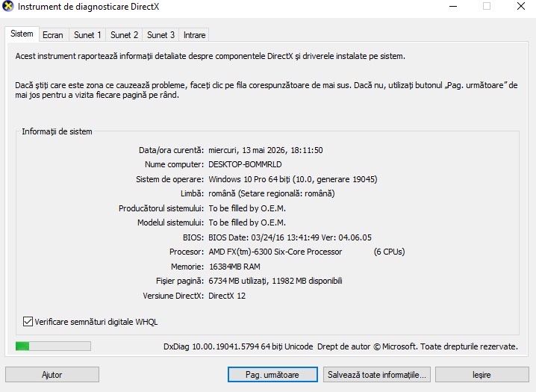This screenshot has width=536, height=392.
Task: Select computer name DESKTOP-BOMMRLD
Action: point(245,164)
